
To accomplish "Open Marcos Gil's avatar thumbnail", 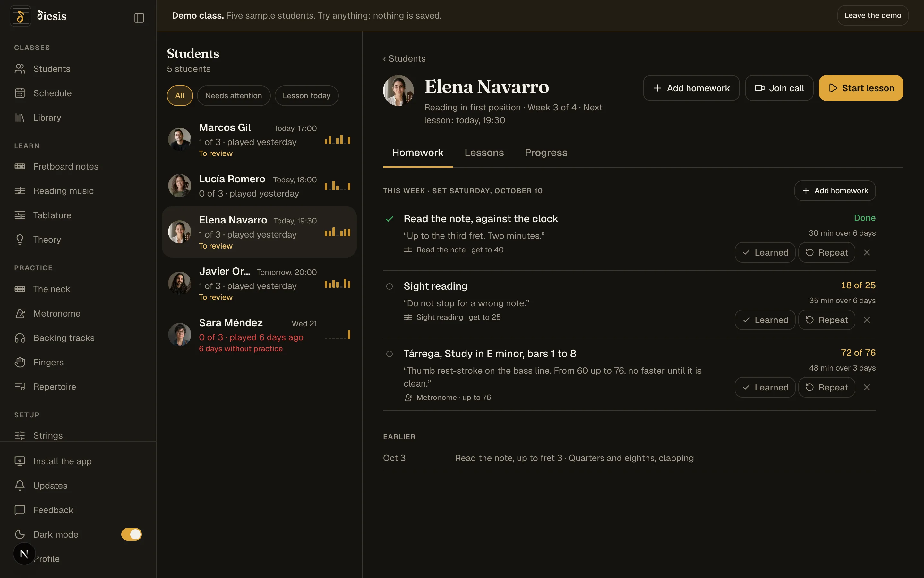I will coord(179,139).
